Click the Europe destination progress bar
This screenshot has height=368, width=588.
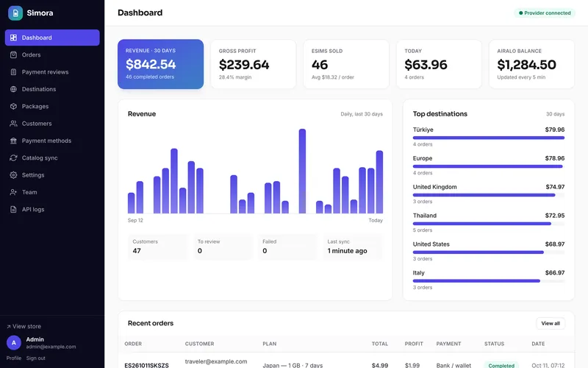tap(489, 166)
